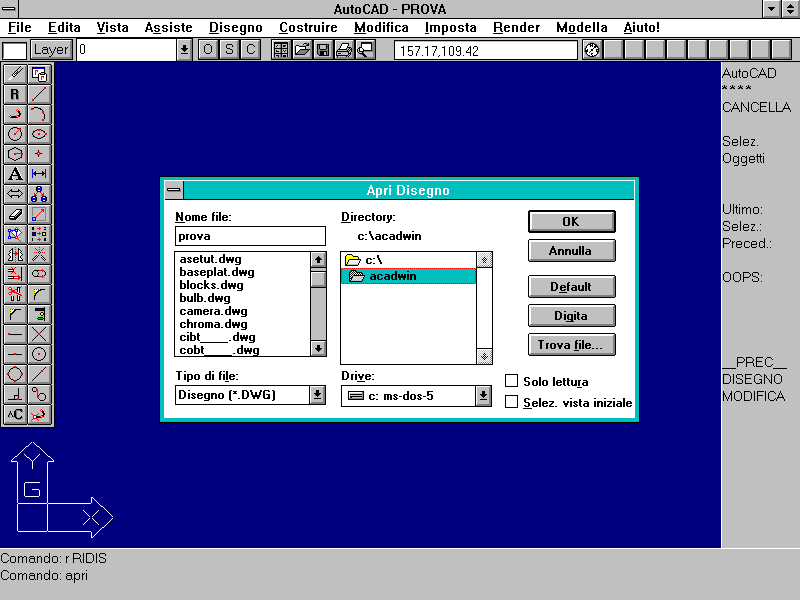Open the Edita menu
800x600 pixels.
point(64,28)
